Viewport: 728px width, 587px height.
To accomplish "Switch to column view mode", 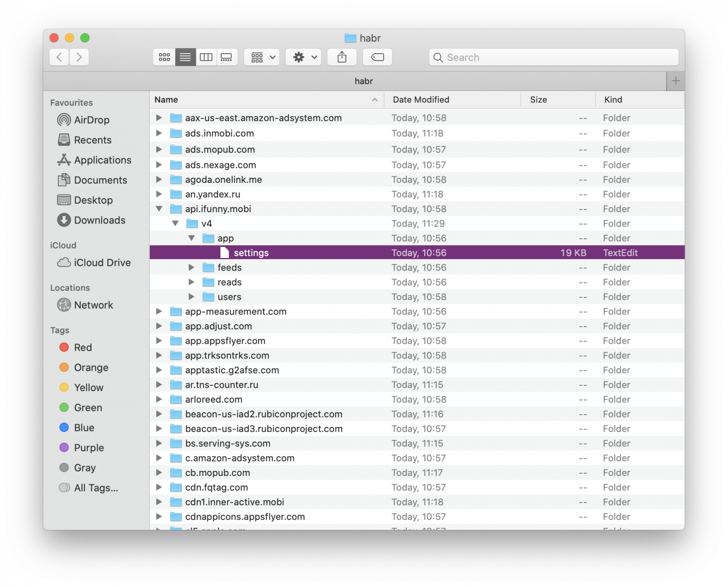I will [206, 57].
